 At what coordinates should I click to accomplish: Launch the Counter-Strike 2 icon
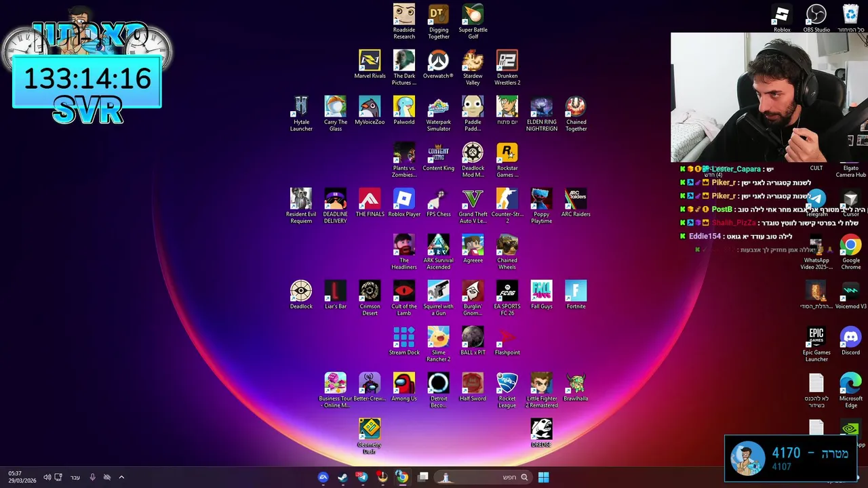(x=507, y=206)
